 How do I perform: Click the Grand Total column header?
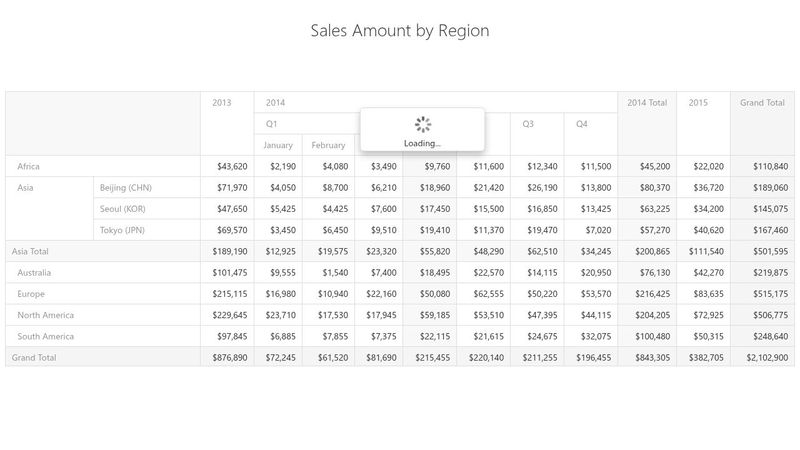[762, 103]
